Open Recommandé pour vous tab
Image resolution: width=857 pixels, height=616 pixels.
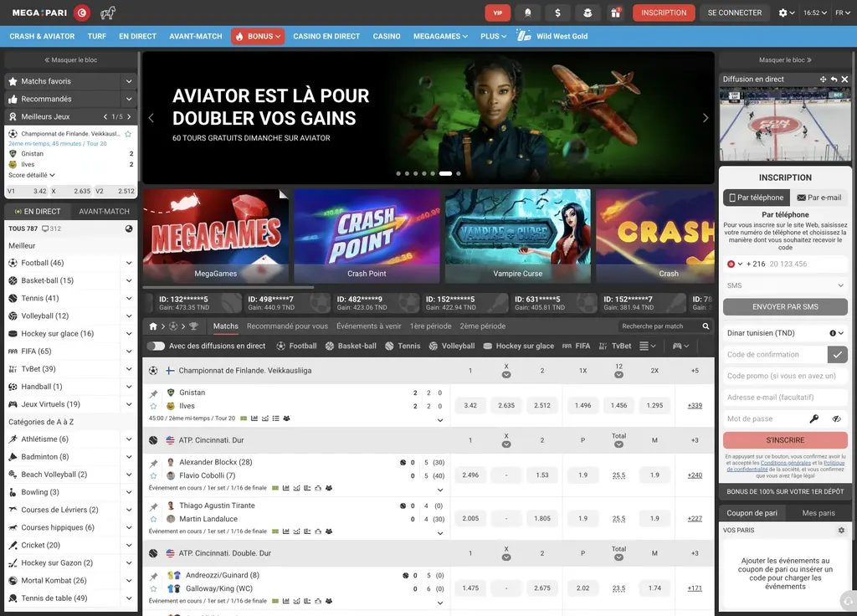pyautogui.click(x=287, y=326)
